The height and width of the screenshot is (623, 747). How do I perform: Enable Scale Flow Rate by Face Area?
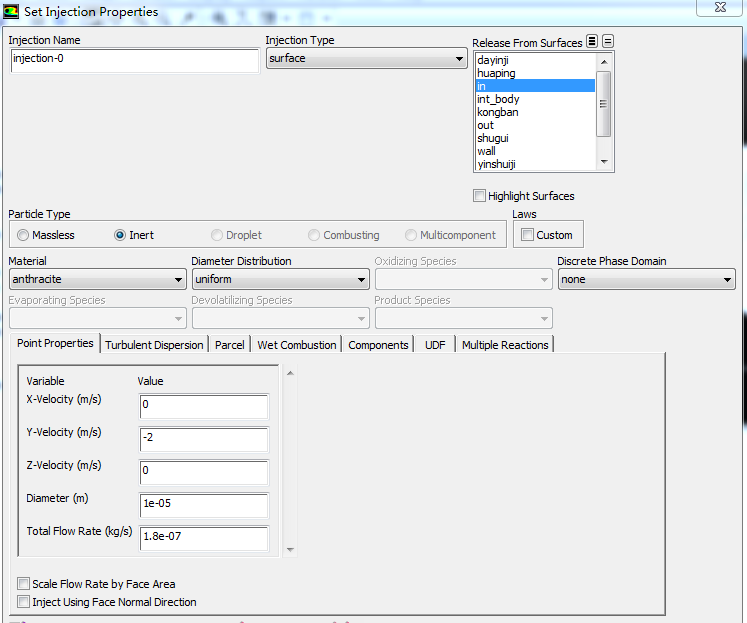[x=23, y=583]
